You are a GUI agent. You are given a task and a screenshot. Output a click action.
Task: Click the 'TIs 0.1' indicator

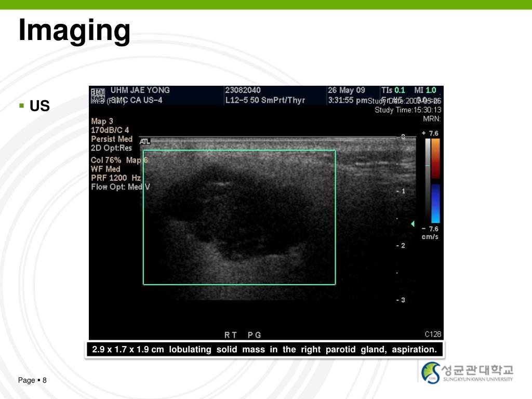pyautogui.click(x=393, y=90)
